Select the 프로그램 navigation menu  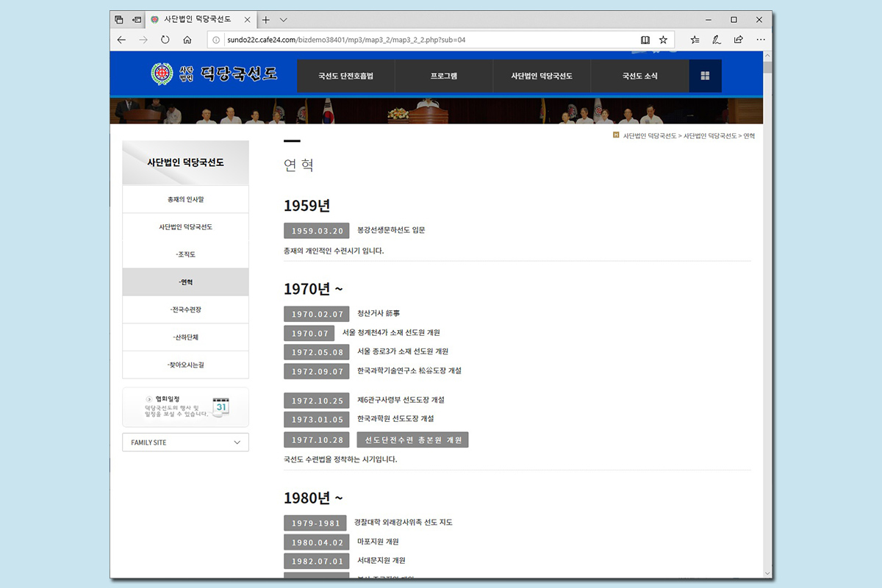click(443, 76)
